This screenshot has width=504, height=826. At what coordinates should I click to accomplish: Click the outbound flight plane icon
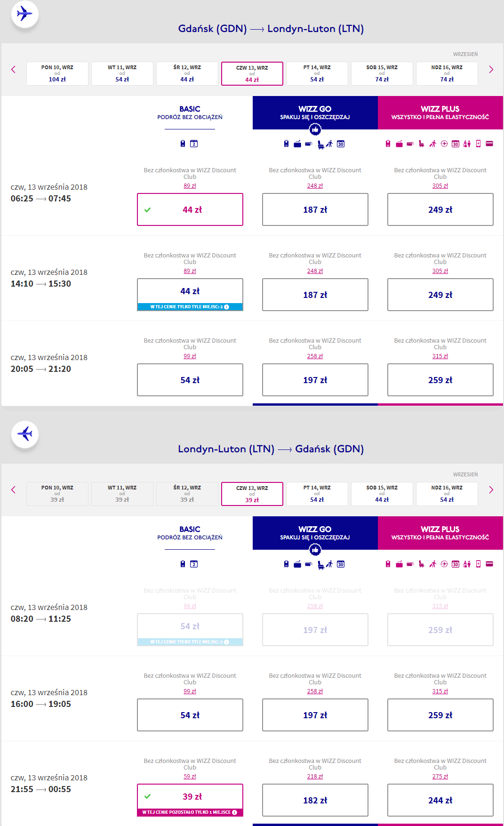[25, 14]
